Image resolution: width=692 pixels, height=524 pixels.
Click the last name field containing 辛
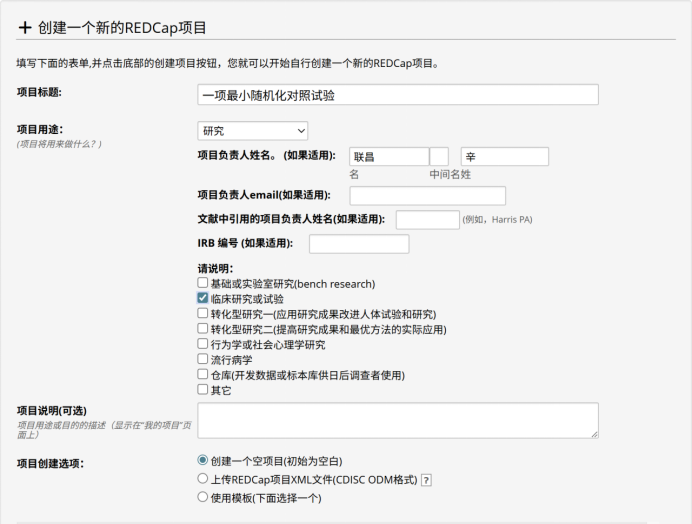[x=505, y=157]
